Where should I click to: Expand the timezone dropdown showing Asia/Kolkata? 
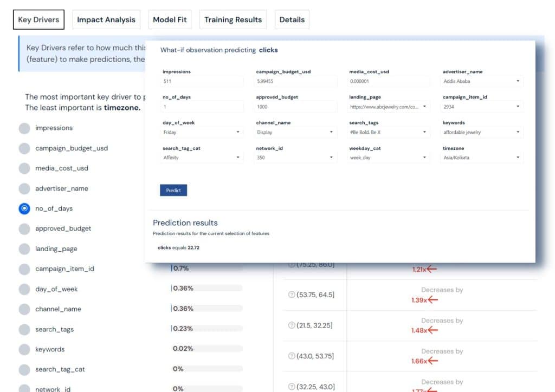click(482, 158)
